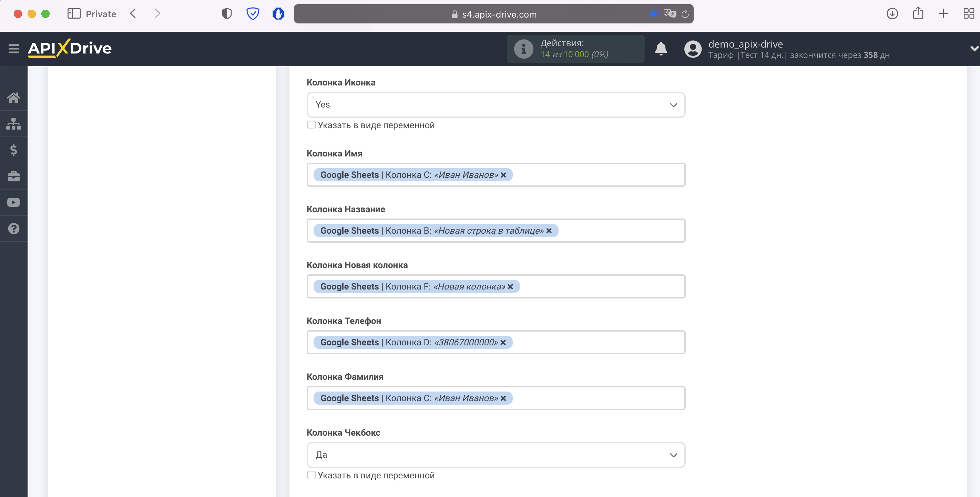Check Указать в виде переменной under Колонка Чекбокс
980x497 pixels.
tap(312, 476)
